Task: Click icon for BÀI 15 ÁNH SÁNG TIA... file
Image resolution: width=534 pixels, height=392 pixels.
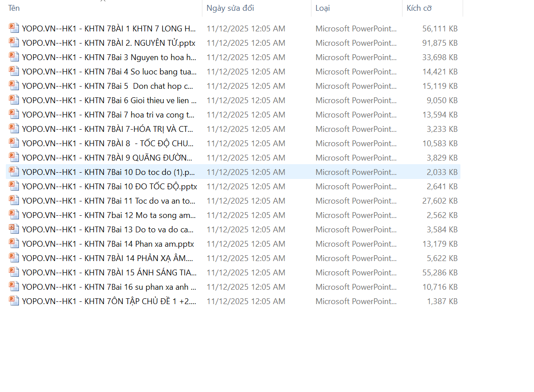Action: tap(14, 272)
